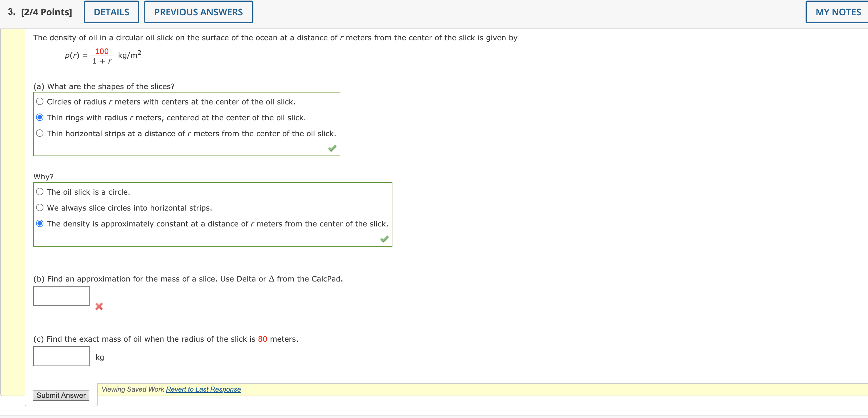Open the DETAILS panel

tap(111, 12)
